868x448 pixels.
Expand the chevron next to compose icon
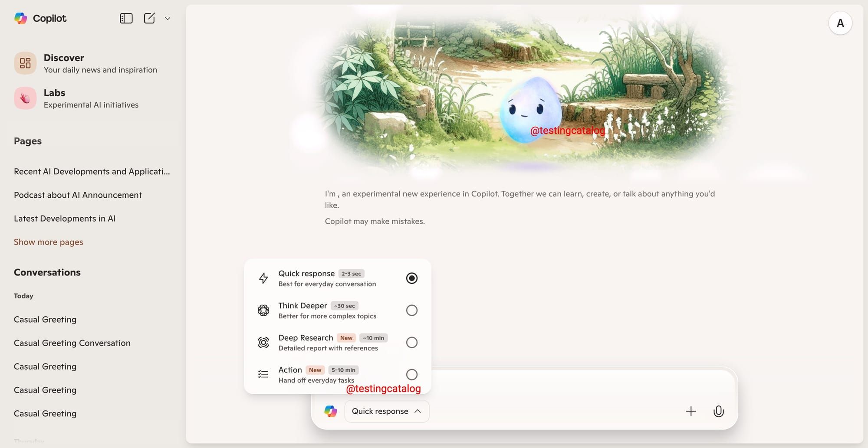tap(168, 19)
